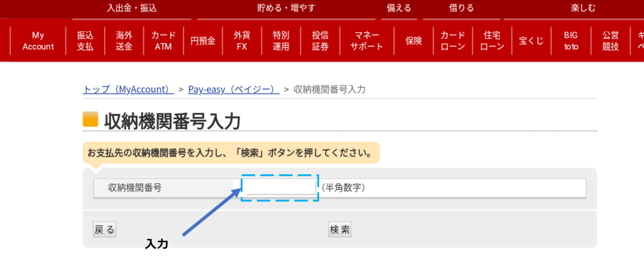Image resolution: width=644 pixels, height=260 pixels.
Task: Open the 入出金・振込 top category
Action: coord(131,8)
